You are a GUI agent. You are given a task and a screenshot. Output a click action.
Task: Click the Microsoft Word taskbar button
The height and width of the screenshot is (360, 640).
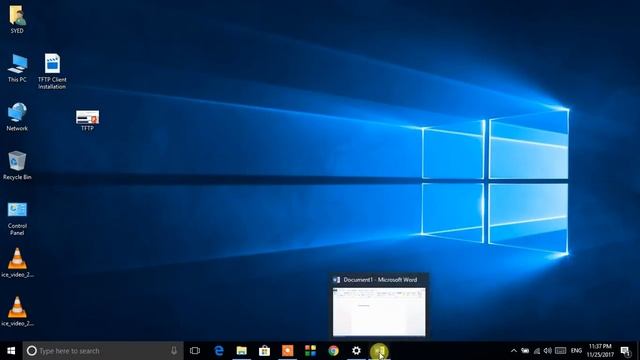point(379,351)
